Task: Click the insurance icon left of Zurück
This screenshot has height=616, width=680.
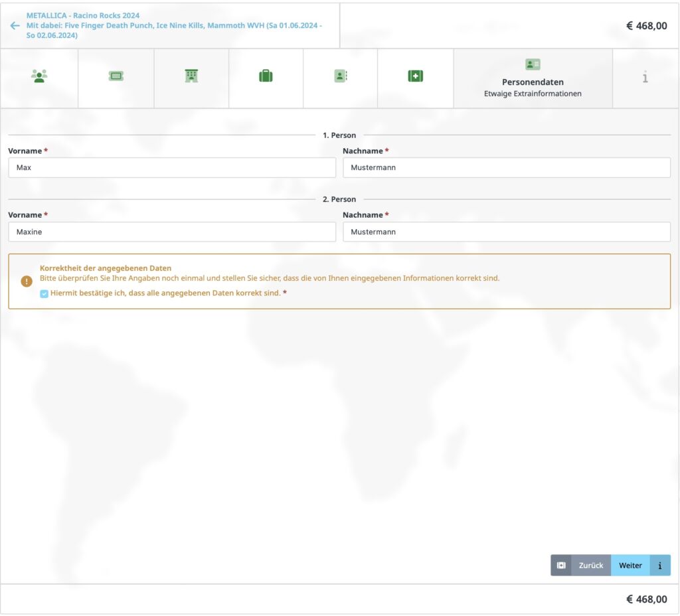Action: [561, 566]
